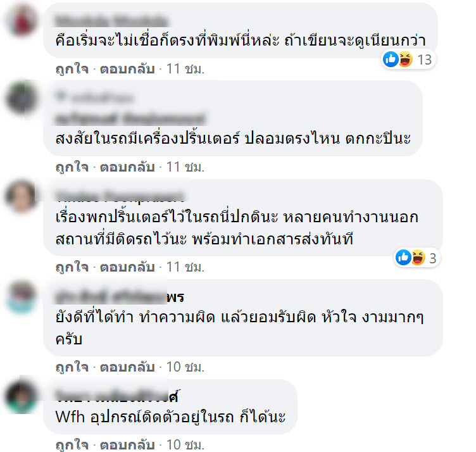The width and height of the screenshot is (476, 452).
Task: Like the ปลอมตรงไหน printer comment
Action: coord(72,167)
